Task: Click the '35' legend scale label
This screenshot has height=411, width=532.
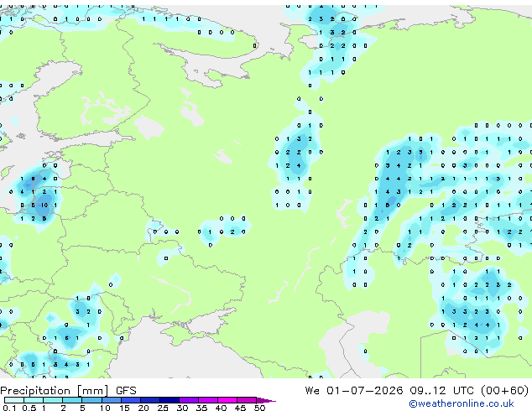Action: tap(201, 408)
